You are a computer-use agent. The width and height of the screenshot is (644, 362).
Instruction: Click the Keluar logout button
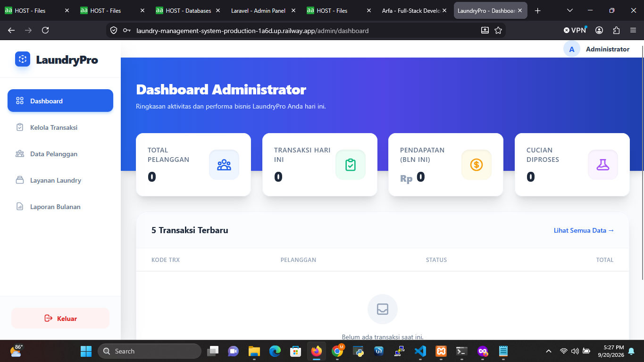tap(60, 318)
